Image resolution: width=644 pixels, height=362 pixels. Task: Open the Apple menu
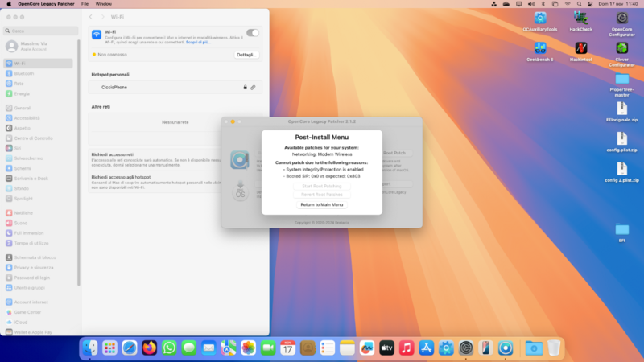[x=9, y=4]
